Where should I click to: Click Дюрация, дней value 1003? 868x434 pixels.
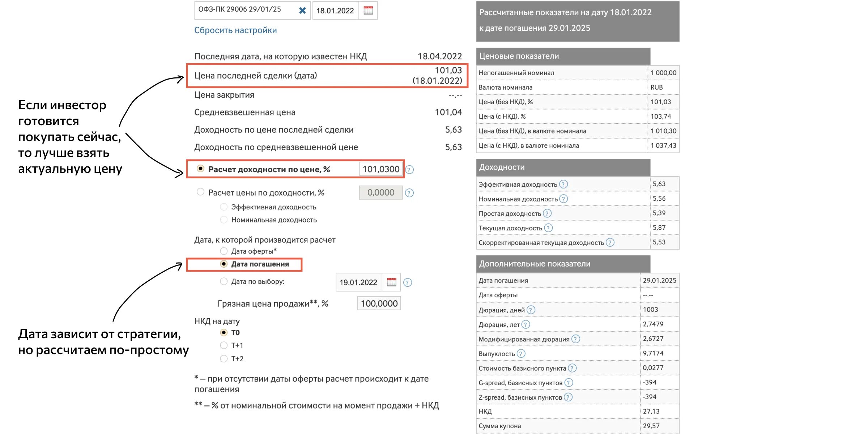(650, 310)
